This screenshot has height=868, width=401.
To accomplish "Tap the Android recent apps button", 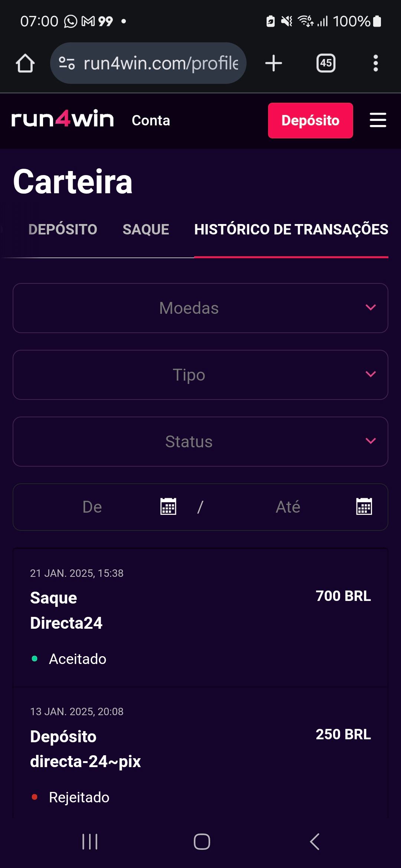I will point(90,841).
